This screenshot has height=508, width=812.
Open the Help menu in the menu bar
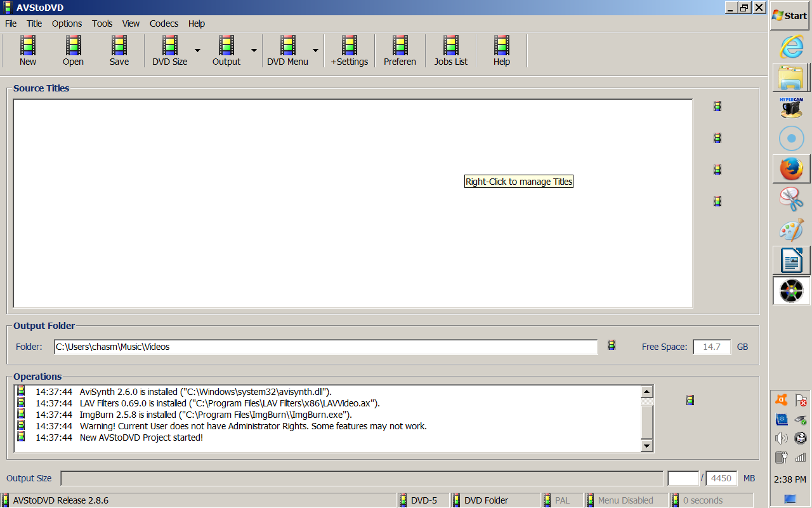point(197,23)
